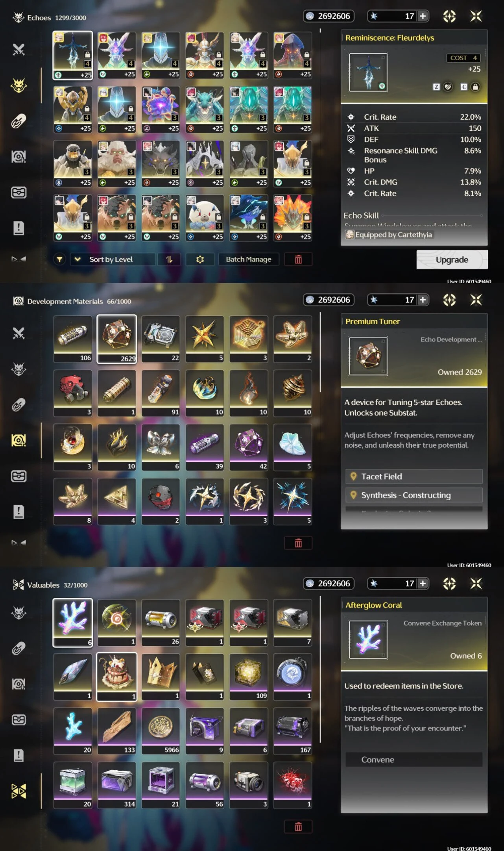This screenshot has width=504, height=851.
Task: Click the Development Materials grid scrollbar
Action: click(320, 352)
